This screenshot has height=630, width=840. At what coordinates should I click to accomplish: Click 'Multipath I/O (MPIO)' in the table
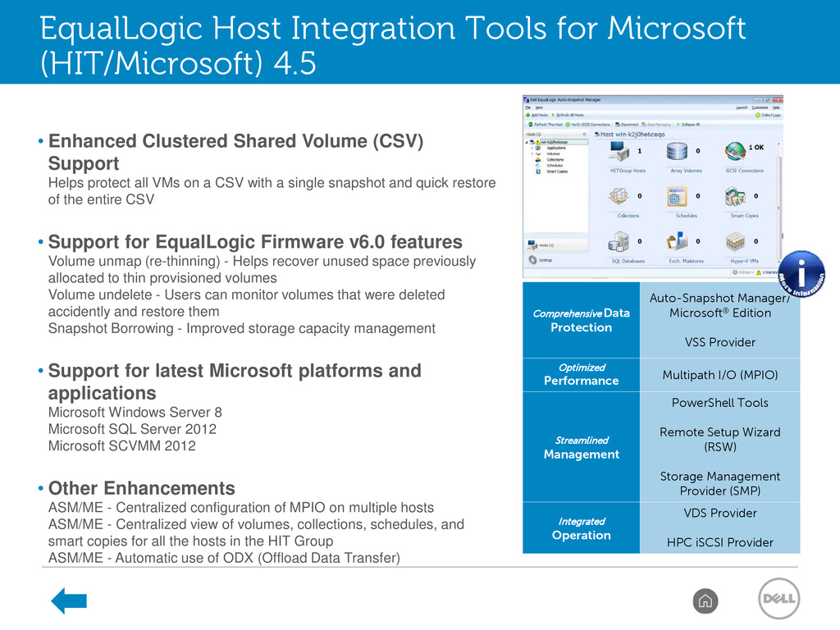pos(720,375)
